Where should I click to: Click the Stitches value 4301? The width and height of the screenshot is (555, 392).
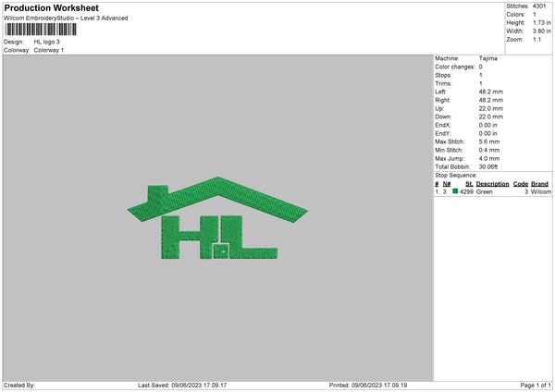click(539, 6)
